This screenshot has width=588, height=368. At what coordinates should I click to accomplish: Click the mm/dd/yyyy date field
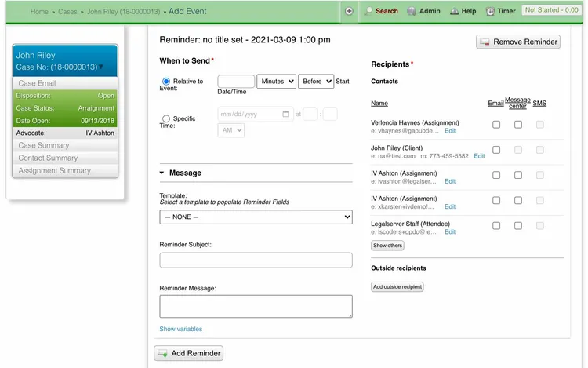click(256, 114)
